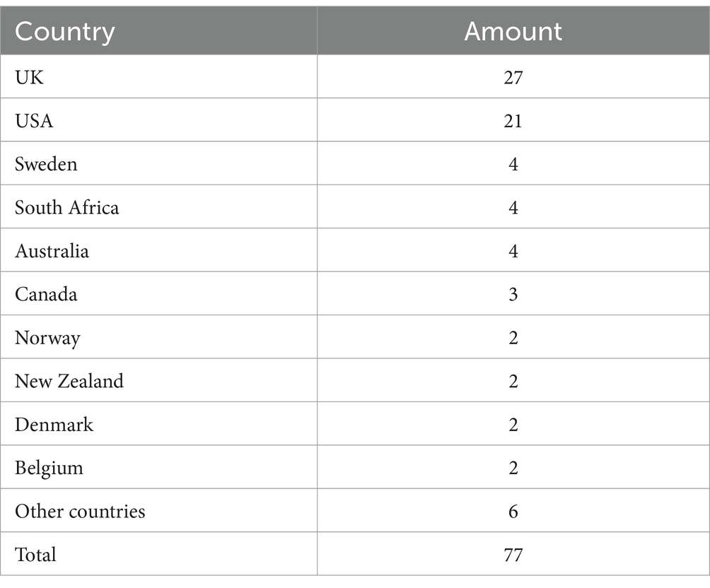Select the Belgium row label
The height and width of the screenshot is (588, 710).
click(x=49, y=469)
